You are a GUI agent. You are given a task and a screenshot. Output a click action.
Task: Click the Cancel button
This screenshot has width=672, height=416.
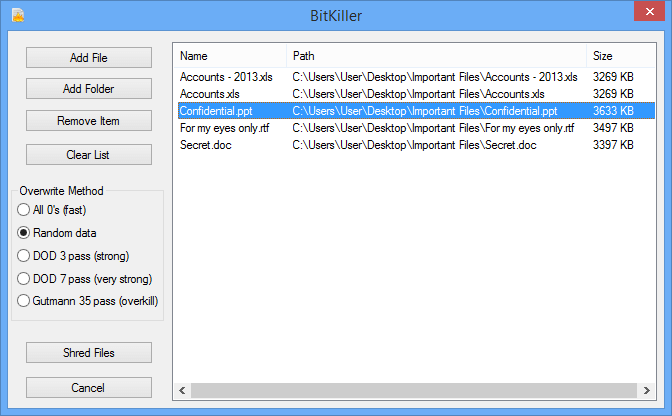click(88, 387)
